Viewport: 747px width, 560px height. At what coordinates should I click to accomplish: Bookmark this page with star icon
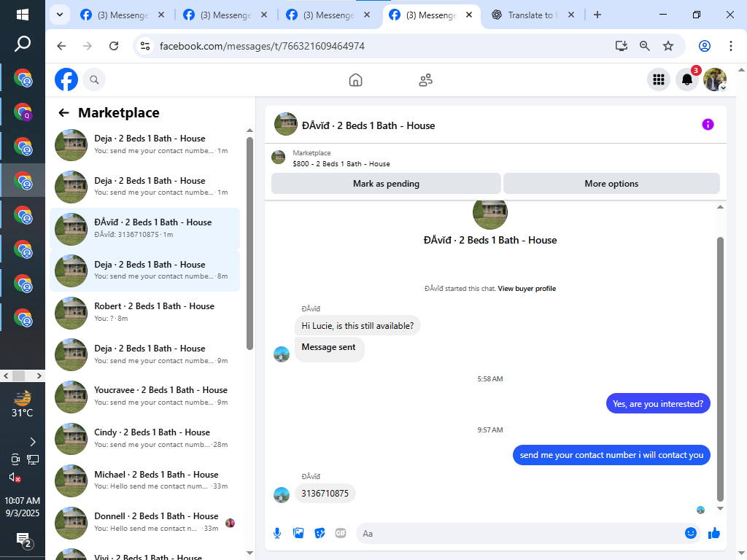pyautogui.click(x=668, y=46)
